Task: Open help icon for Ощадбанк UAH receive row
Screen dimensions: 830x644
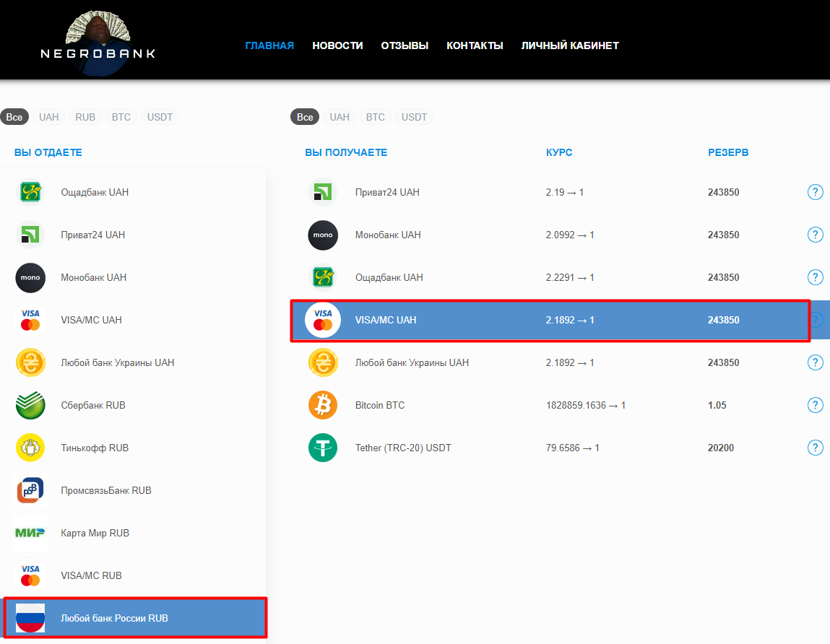Action: 815,277
